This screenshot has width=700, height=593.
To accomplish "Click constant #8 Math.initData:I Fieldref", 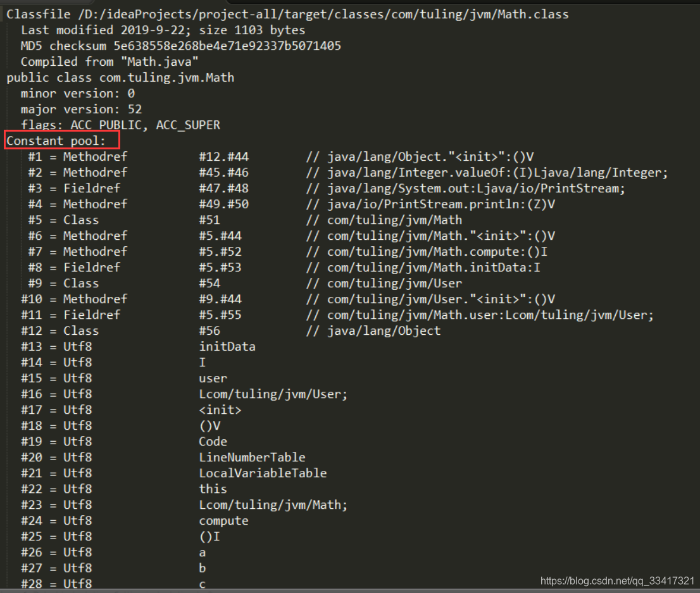I will click(x=284, y=268).
